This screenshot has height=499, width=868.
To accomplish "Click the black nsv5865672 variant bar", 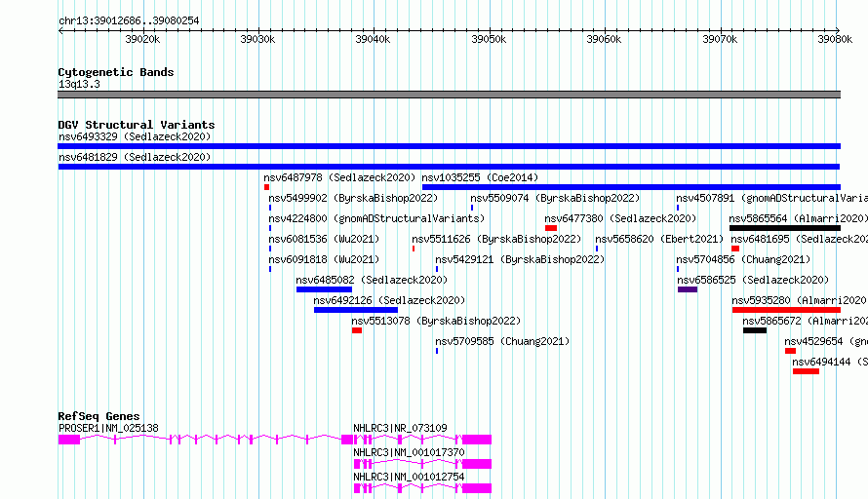I will pyautogui.click(x=755, y=330).
